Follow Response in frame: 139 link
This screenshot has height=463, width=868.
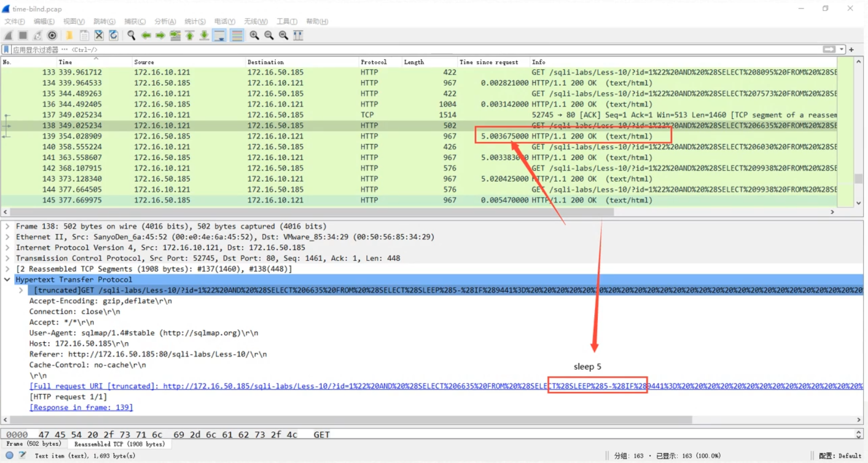pyautogui.click(x=81, y=408)
